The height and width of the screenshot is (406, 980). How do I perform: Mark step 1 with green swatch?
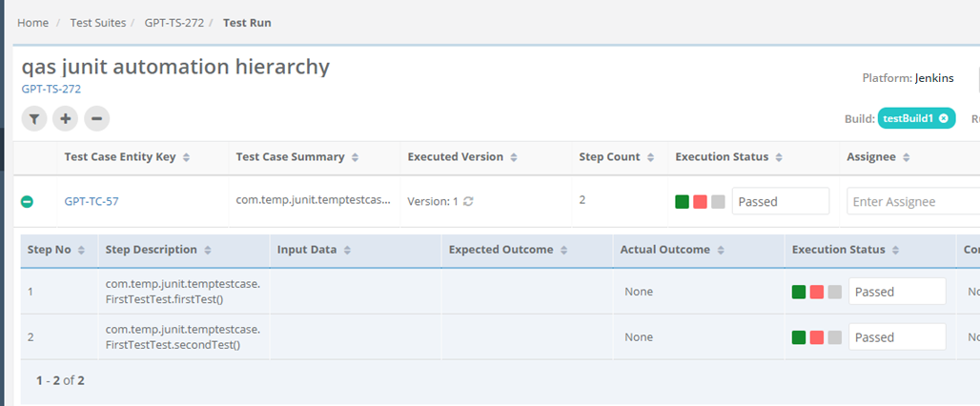click(x=799, y=292)
